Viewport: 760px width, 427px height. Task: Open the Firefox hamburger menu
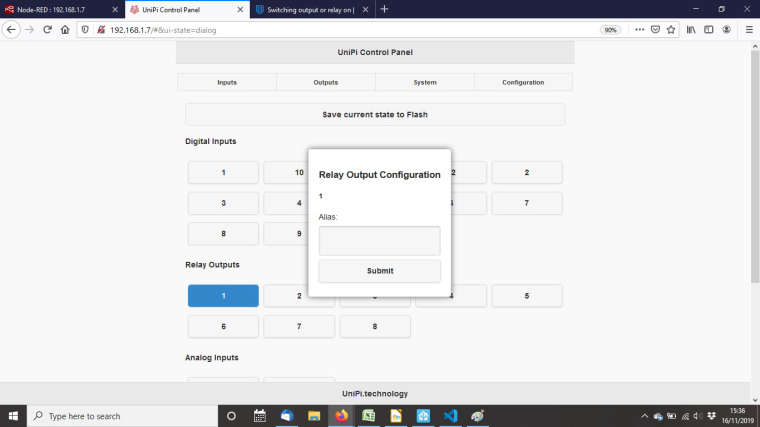click(749, 30)
